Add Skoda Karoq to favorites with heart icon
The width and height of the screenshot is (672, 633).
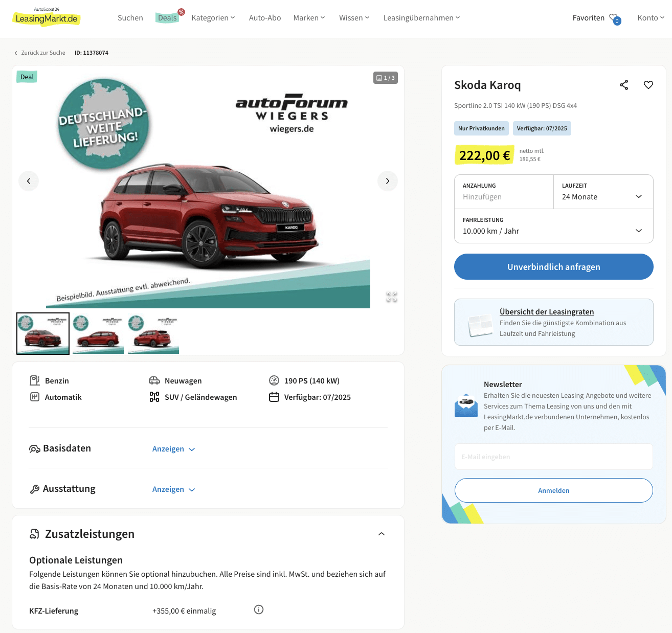point(648,85)
